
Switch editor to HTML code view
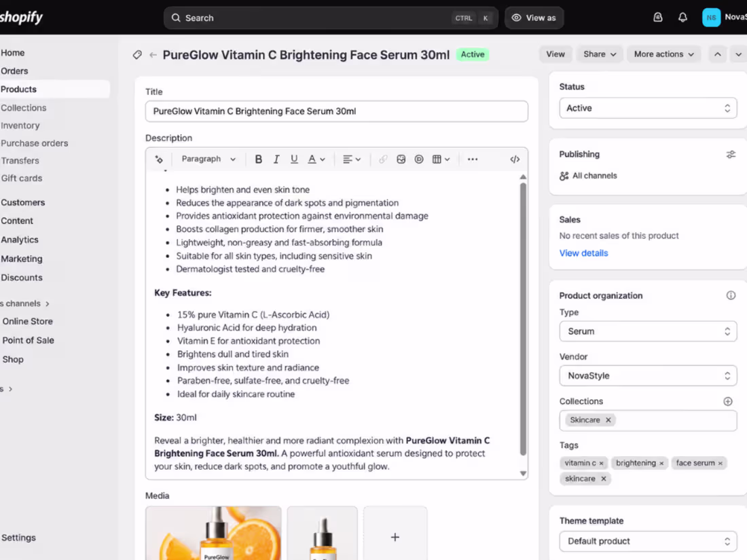click(x=515, y=159)
